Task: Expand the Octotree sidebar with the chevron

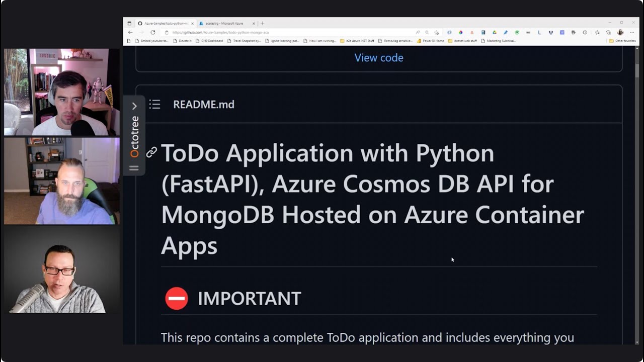Action: point(134,106)
